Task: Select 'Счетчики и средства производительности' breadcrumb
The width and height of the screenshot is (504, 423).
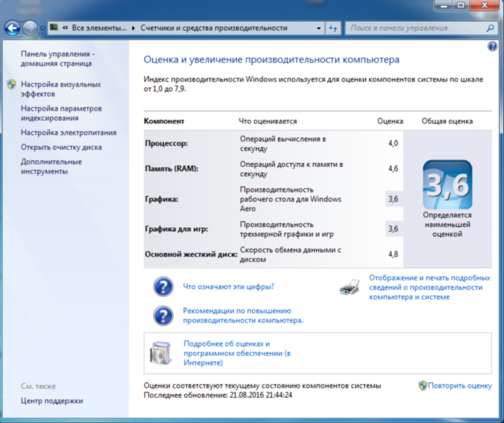Action: tap(214, 28)
